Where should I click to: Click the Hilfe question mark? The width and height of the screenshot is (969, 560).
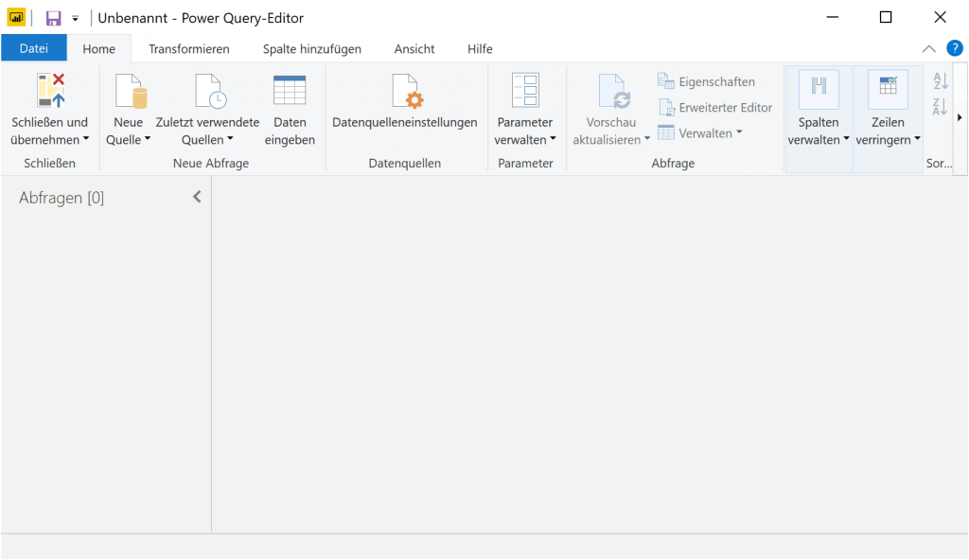[x=955, y=48]
